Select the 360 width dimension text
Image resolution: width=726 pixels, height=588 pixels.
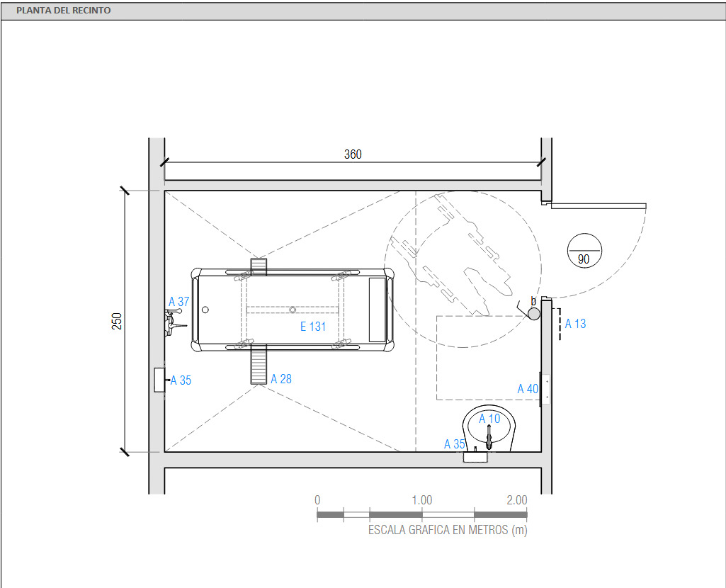click(x=353, y=154)
